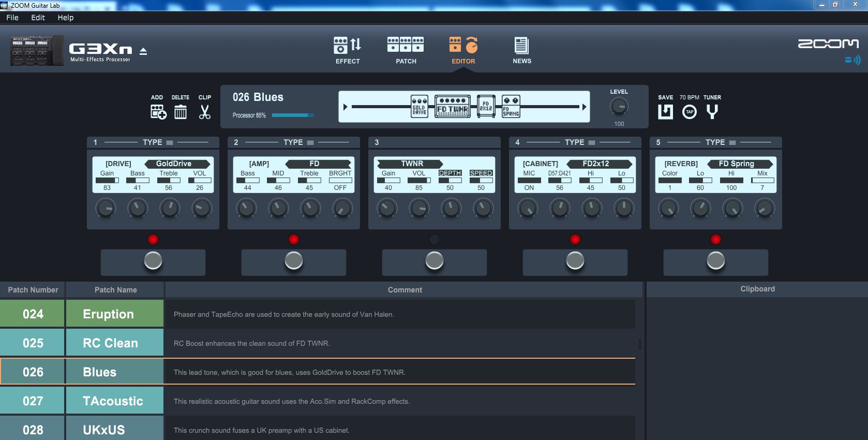Click the DELETE trash icon

[x=181, y=112]
